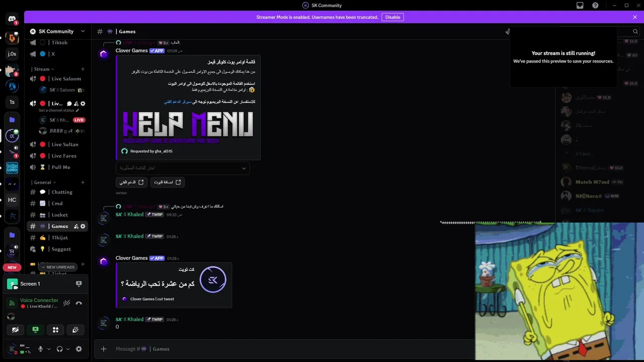The height and width of the screenshot is (362, 644).
Task: Add a channel to Stream category
Action: pyautogui.click(x=83, y=69)
